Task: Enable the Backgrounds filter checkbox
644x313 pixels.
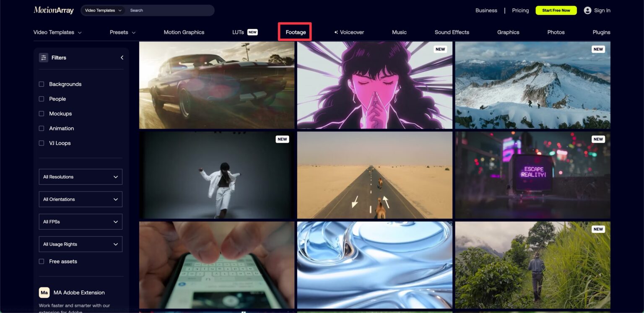Action: [x=42, y=84]
